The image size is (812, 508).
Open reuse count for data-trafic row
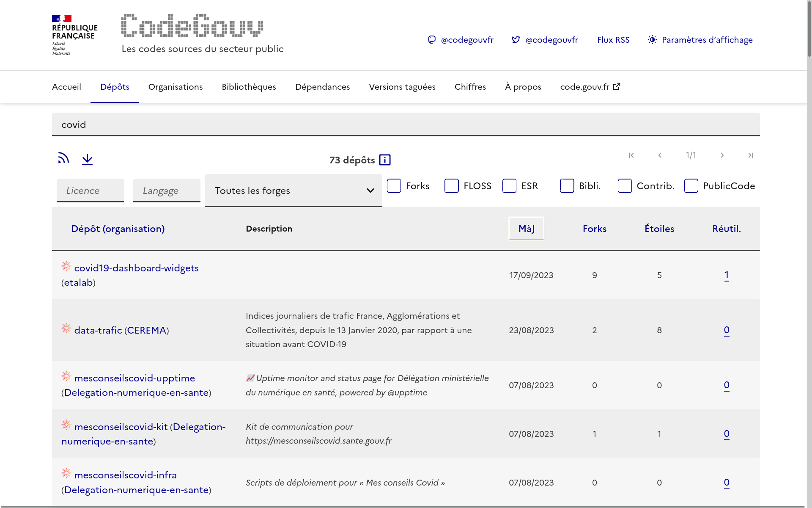pyautogui.click(x=727, y=330)
